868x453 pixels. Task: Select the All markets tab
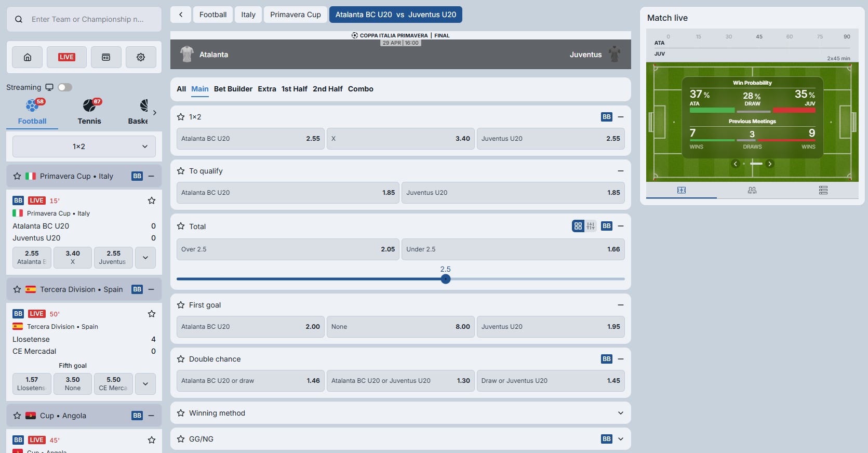pyautogui.click(x=181, y=89)
